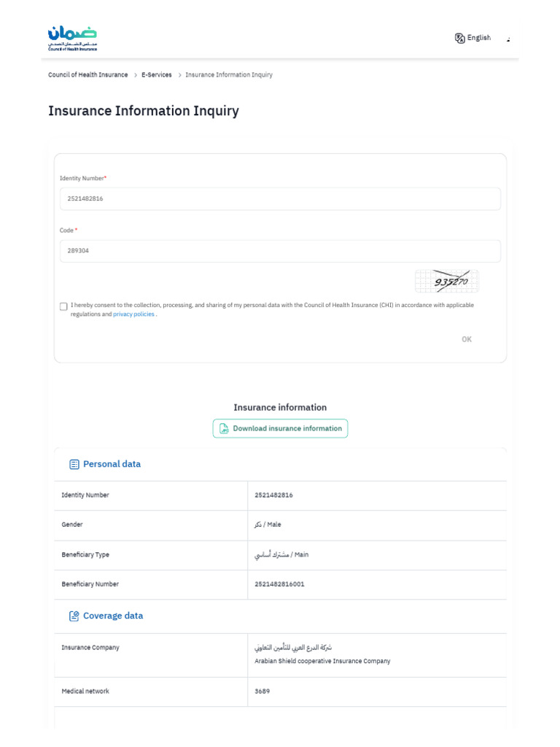Viewport: 560px width, 747px height.
Task: Click the Identity Number input field
Action: coord(280,198)
